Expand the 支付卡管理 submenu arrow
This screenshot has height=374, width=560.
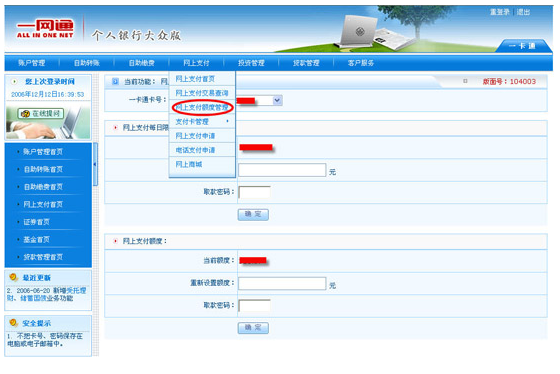[228, 121]
